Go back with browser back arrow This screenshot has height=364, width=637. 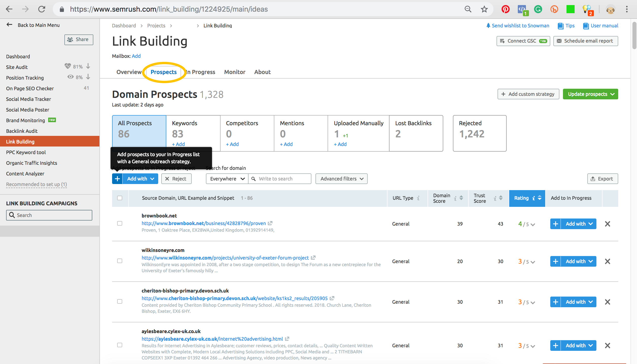pyautogui.click(x=9, y=9)
